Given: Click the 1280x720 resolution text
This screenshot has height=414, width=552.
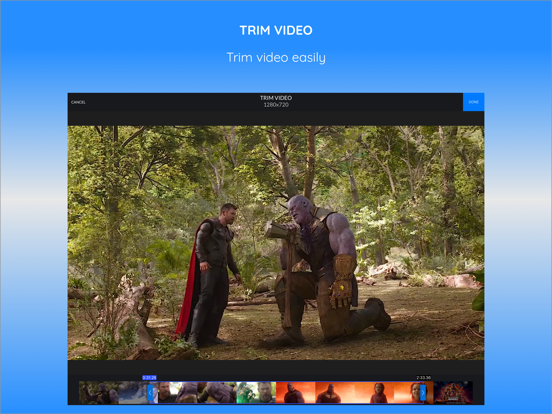Looking at the screenshot, I should tap(276, 105).
